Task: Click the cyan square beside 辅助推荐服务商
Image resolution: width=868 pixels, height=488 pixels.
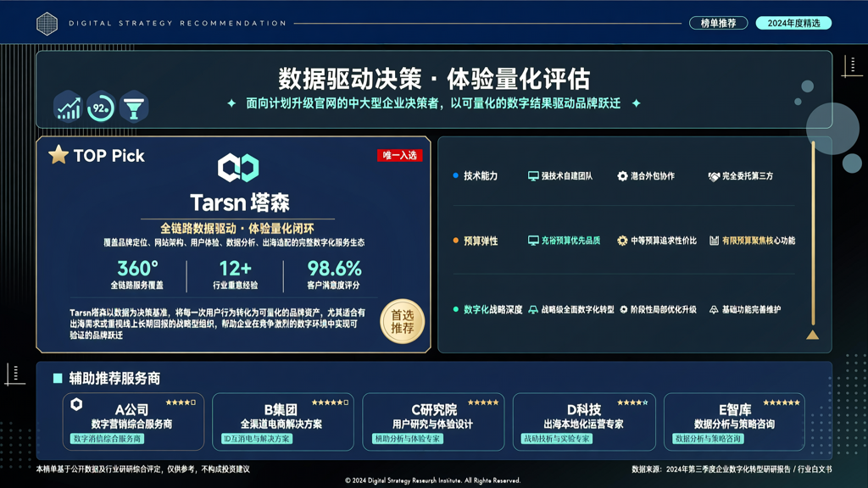Action: [x=58, y=378]
